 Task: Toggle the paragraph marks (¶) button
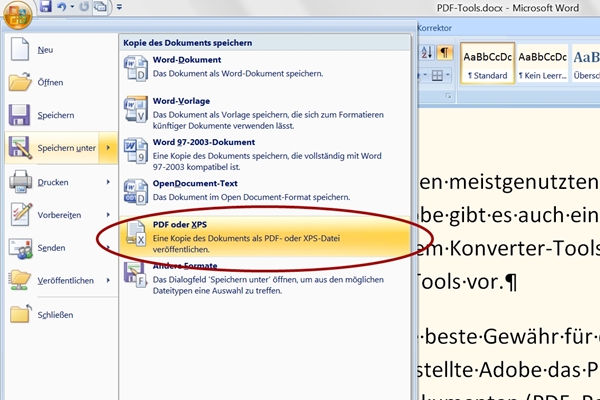pos(444,52)
